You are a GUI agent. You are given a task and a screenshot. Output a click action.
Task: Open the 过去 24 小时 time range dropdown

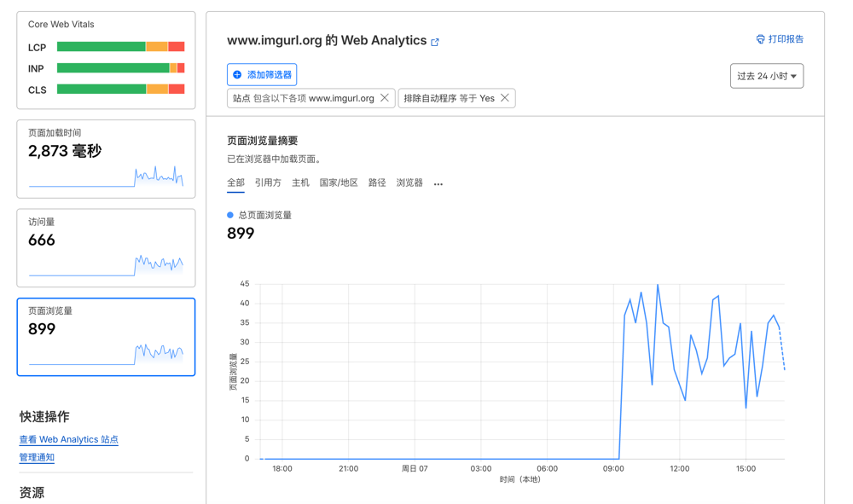tap(766, 76)
